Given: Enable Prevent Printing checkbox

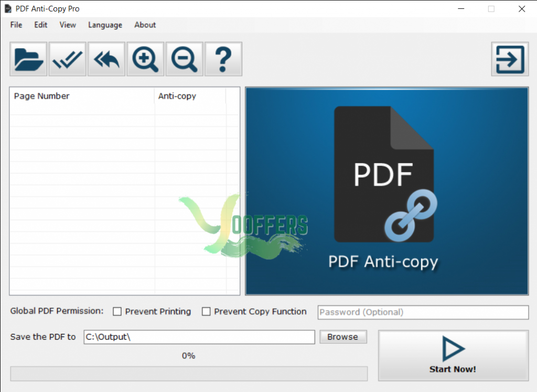Looking at the screenshot, I should tap(117, 311).
